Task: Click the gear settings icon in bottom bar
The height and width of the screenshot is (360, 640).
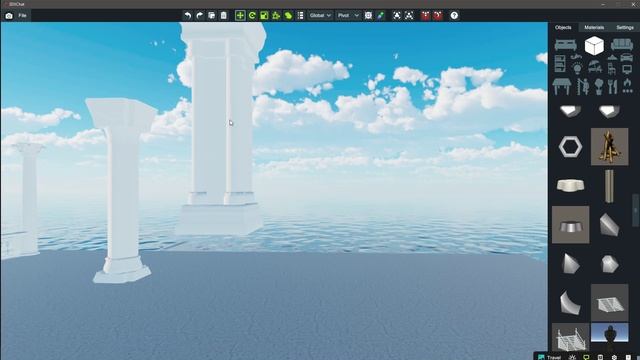Action: tap(614, 357)
